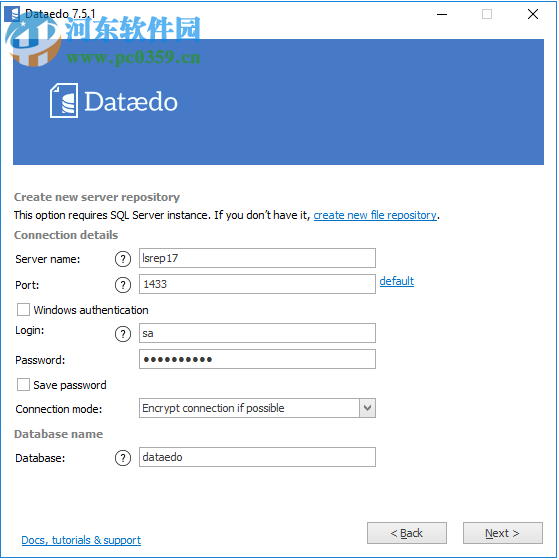This screenshot has height=560, width=559.
Task: Click the Server name input field
Action: coord(257,258)
